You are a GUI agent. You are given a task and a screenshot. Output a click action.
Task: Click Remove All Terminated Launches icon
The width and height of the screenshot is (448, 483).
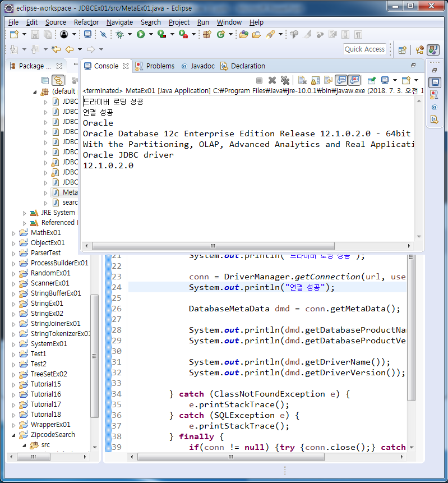coord(285,81)
